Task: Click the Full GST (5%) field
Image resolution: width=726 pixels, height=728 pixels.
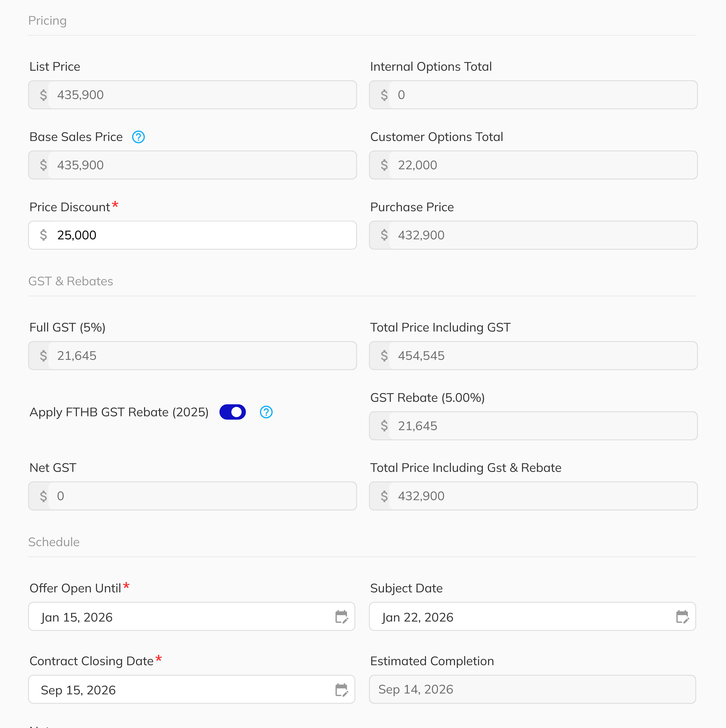Action: pyautogui.click(x=193, y=356)
